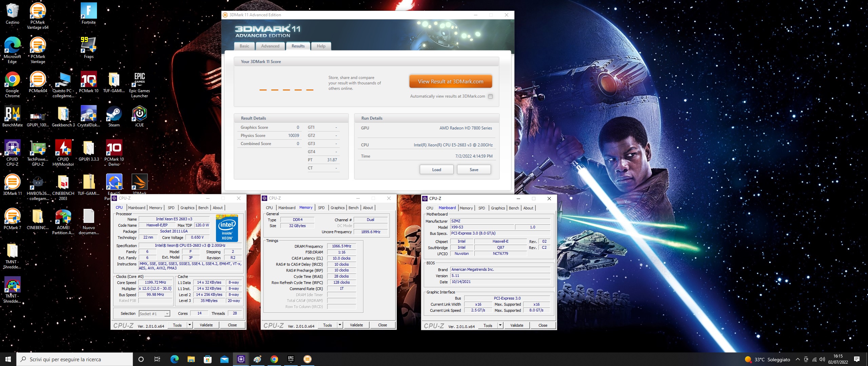Open About tab in right CPU-Z window
Image resolution: width=868 pixels, height=366 pixels.
tap(528, 208)
